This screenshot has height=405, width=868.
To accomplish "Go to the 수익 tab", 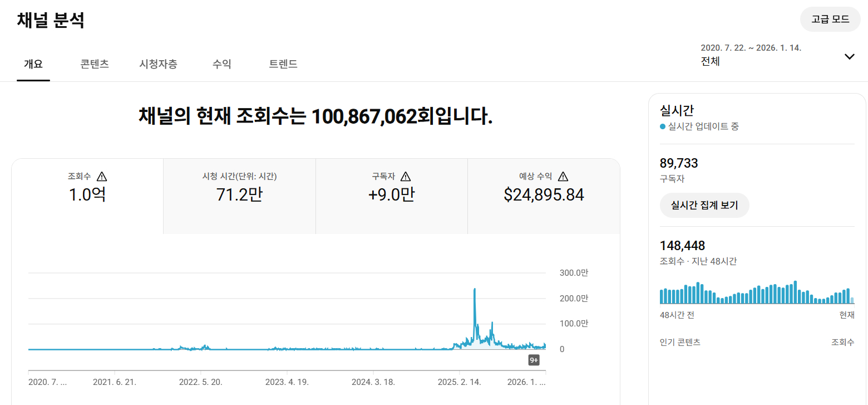I will click(x=221, y=64).
